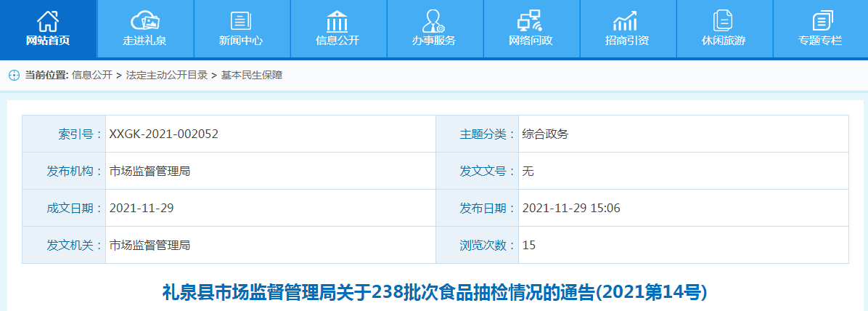Click 市场监督管理局 in the 发文机关 row
868x311 pixels.
(x=150, y=245)
